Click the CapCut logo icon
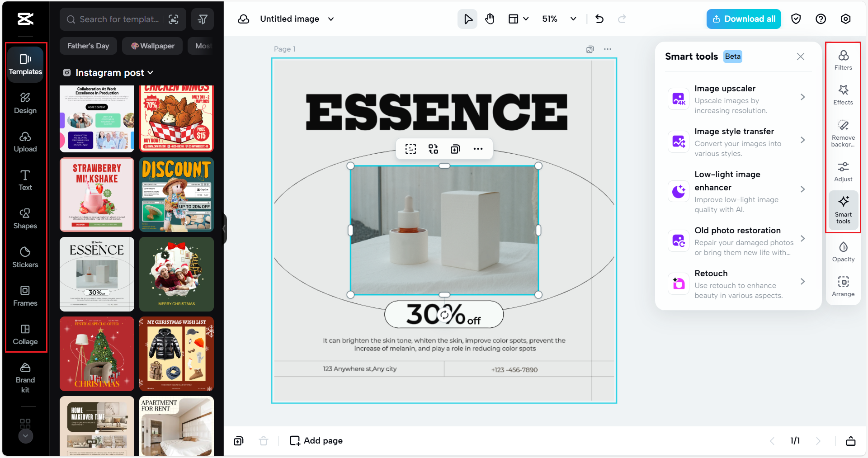Viewport: 868px width, 458px height. 25,19
